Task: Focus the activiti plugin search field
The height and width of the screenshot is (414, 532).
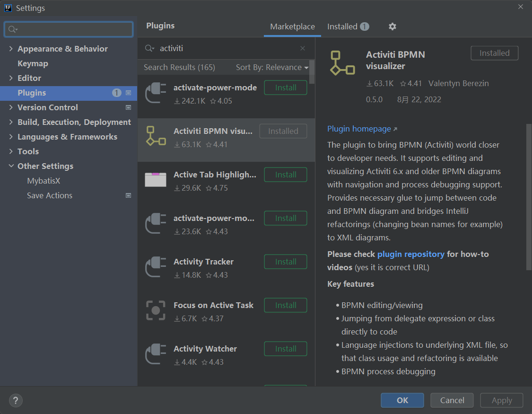Action: pos(227,48)
